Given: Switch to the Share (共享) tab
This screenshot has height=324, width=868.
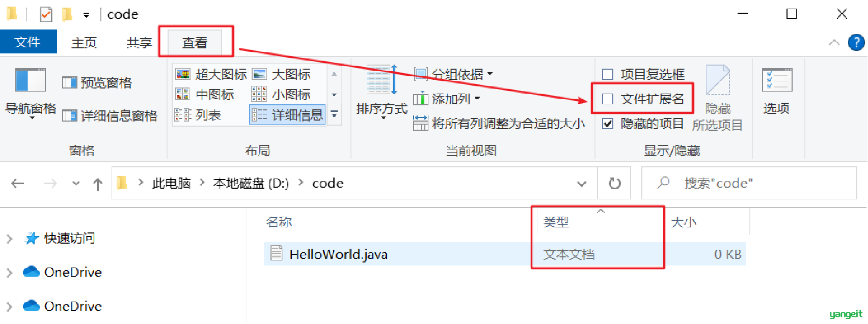Looking at the screenshot, I should pyautogui.click(x=139, y=43).
